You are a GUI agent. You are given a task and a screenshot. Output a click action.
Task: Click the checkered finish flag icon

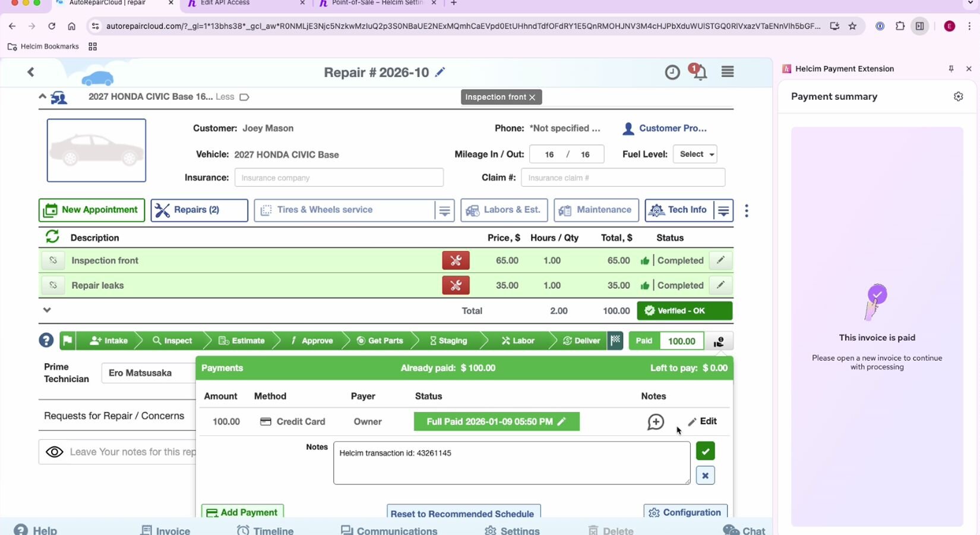[x=615, y=341]
